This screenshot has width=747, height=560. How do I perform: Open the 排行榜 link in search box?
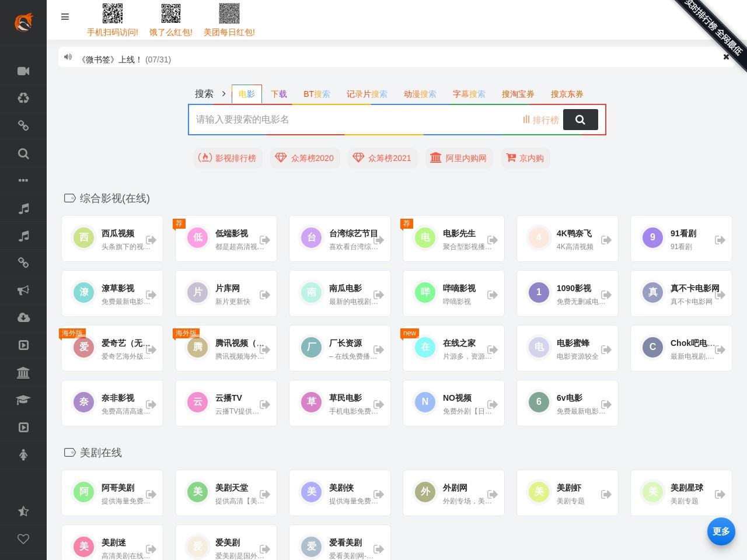click(541, 120)
